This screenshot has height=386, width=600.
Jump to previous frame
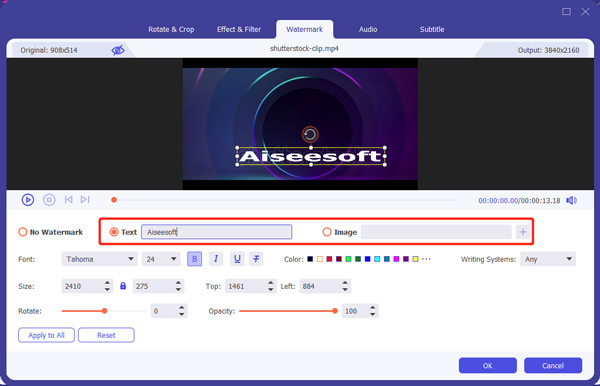68,200
